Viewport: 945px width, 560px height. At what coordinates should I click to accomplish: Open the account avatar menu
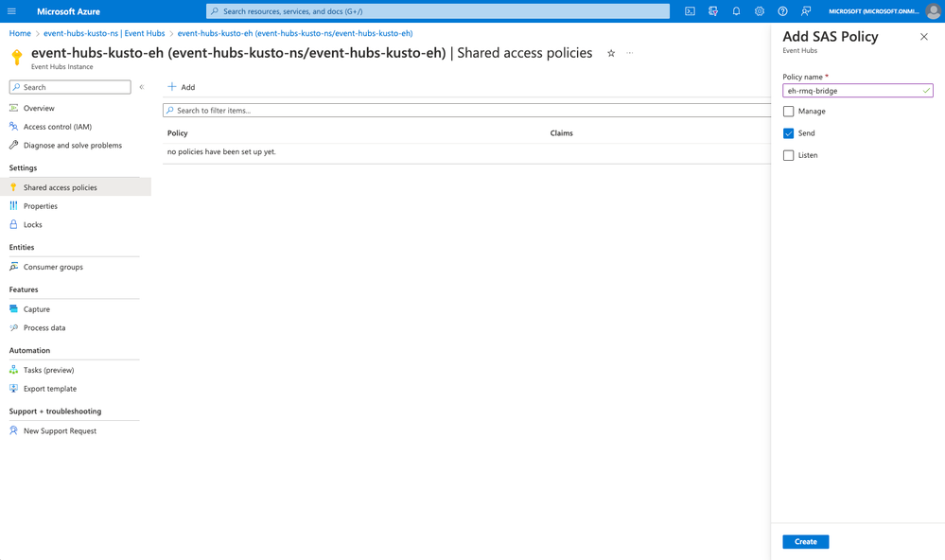933,11
